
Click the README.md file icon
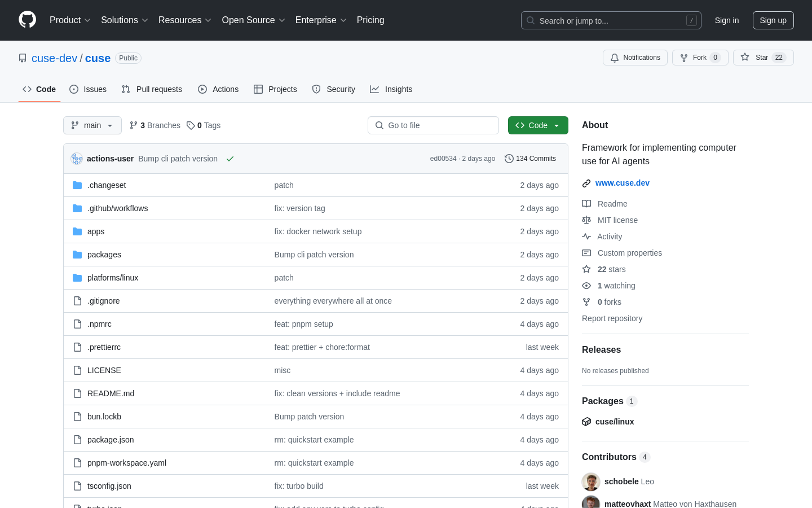click(x=77, y=393)
